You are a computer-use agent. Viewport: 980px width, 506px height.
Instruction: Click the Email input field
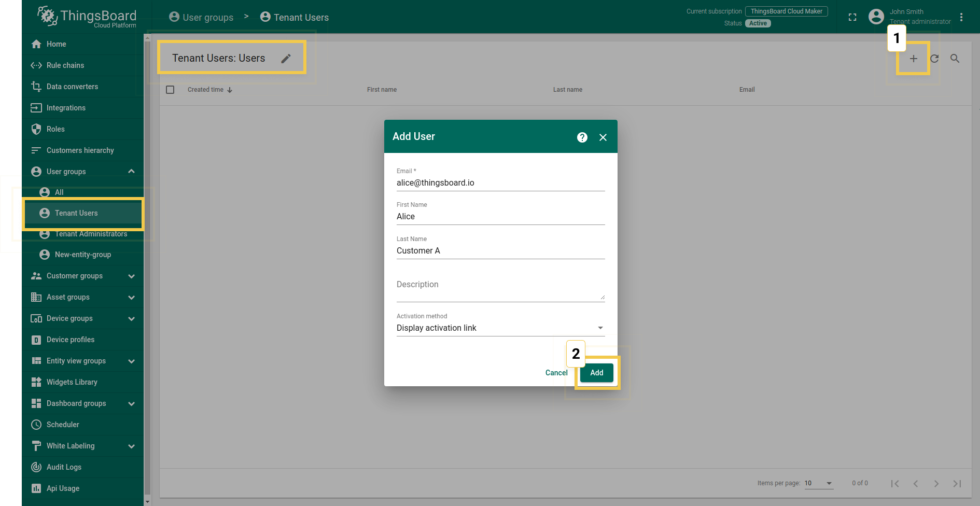point(500,183)
